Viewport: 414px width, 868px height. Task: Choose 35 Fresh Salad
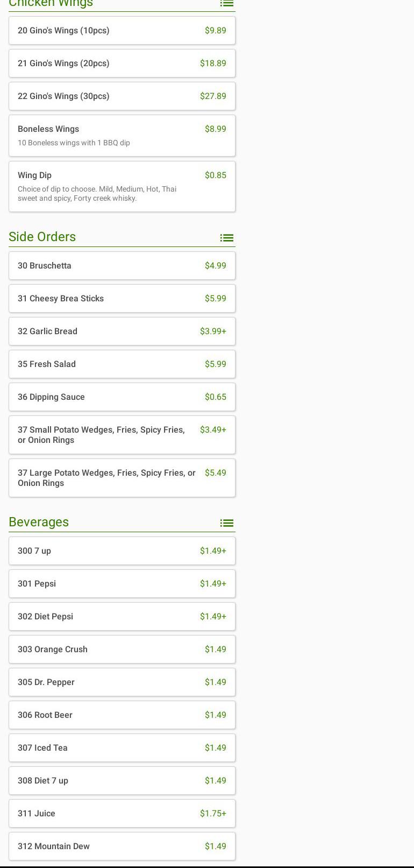click(122, 364)
